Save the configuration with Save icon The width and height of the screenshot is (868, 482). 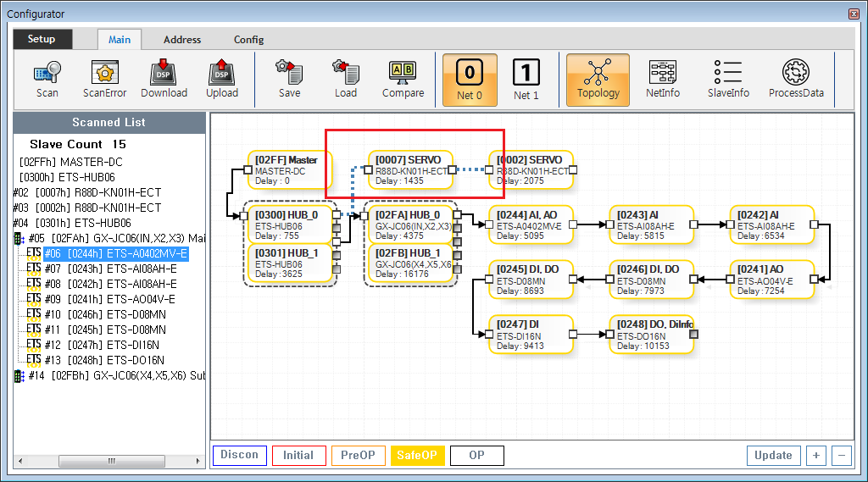pos(289,80)
